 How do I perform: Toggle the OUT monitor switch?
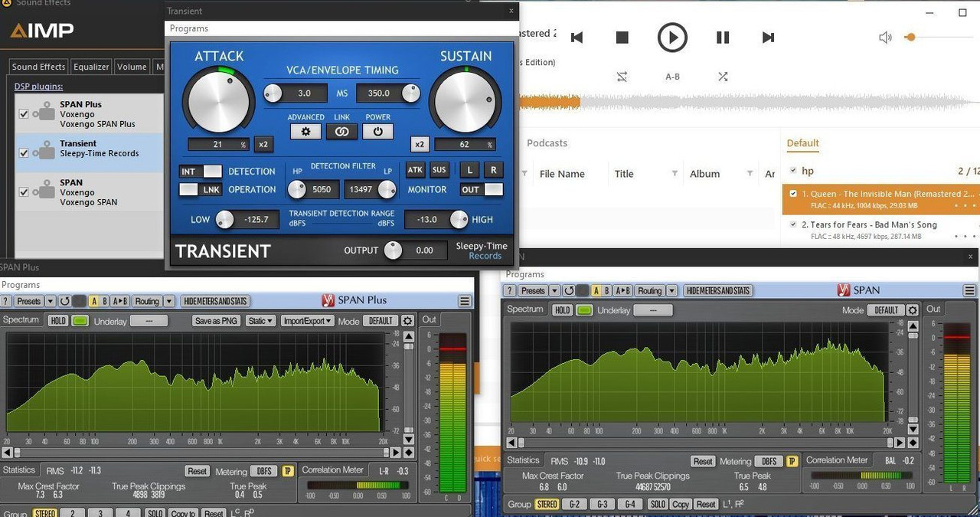click(482, 189)
